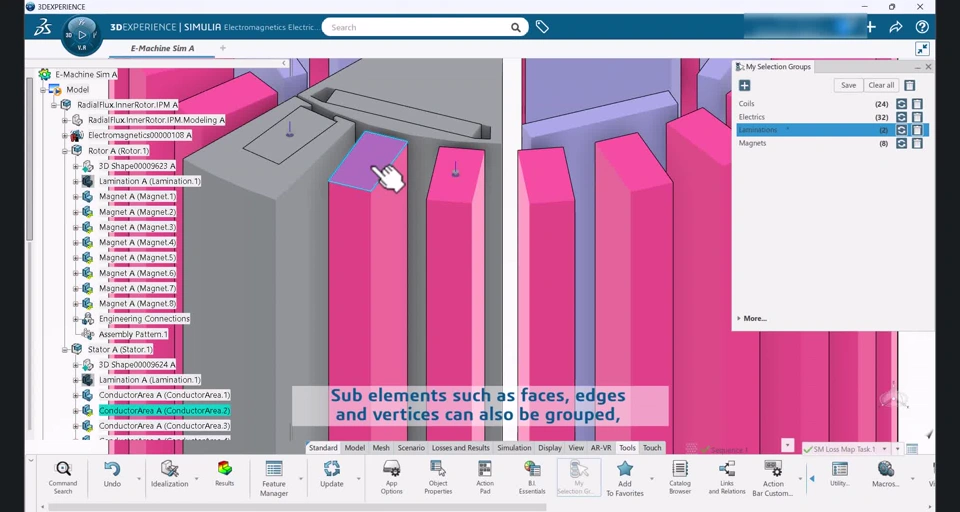960x512 pixels.
Task: Open Links and Relations
Action: [x=727, y=478]
